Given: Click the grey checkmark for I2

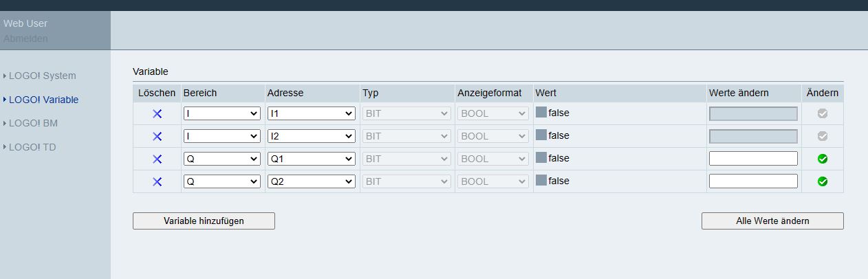Looking at the screenshot, I should tap(823, 137).
